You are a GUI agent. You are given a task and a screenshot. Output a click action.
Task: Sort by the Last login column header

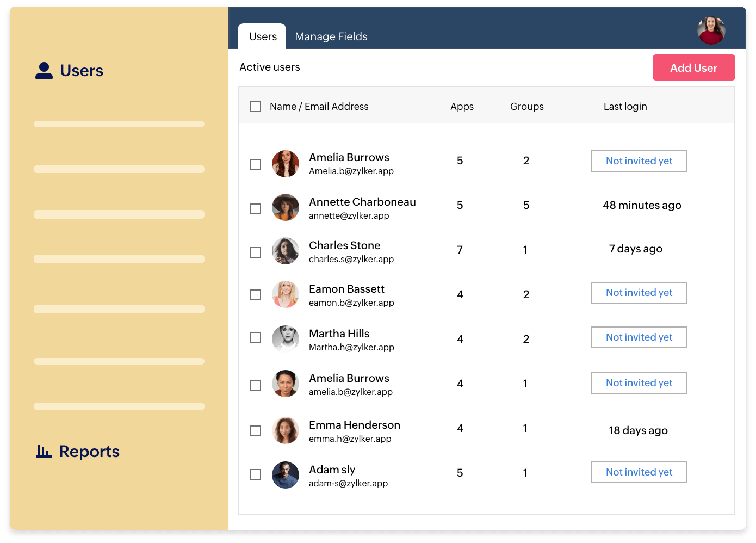(x=625, y=107)
